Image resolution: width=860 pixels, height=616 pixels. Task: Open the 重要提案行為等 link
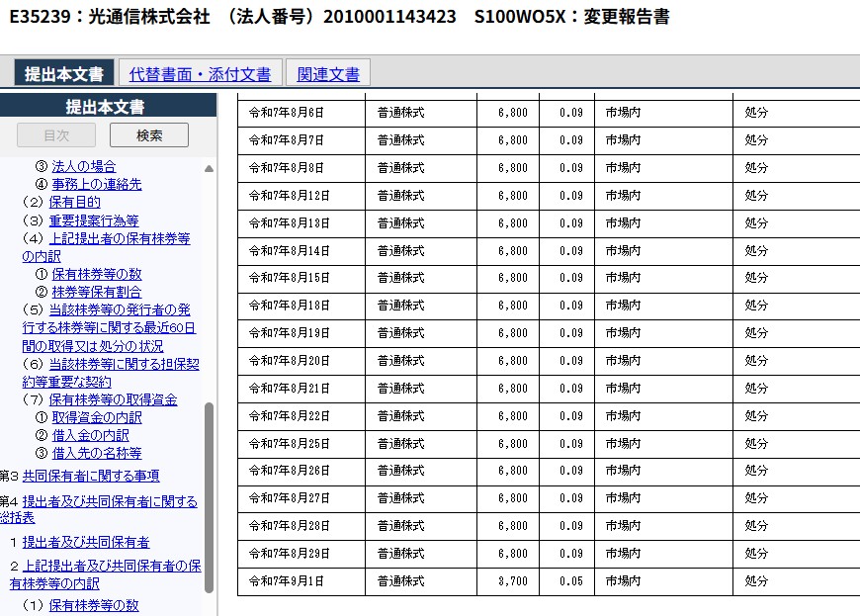tap(94, 220)
